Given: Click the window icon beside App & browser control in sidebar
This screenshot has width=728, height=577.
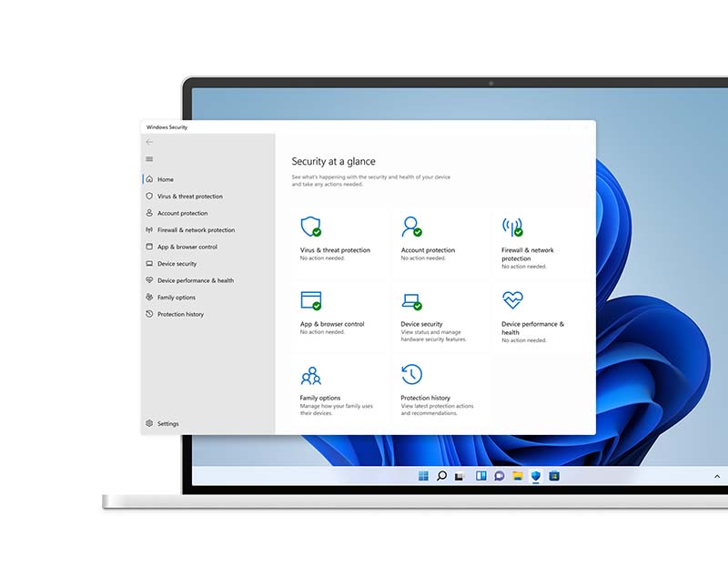Looking at the screenshot, I should [149, 247].
